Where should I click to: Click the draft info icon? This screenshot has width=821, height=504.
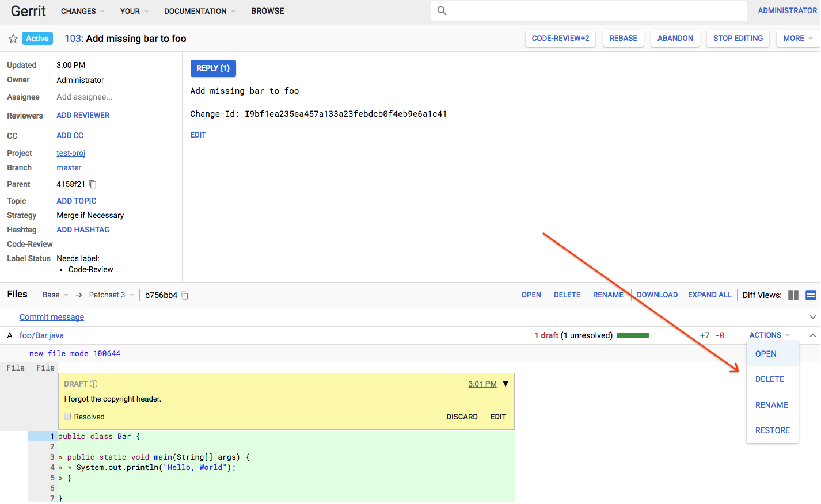pos(94,384)
